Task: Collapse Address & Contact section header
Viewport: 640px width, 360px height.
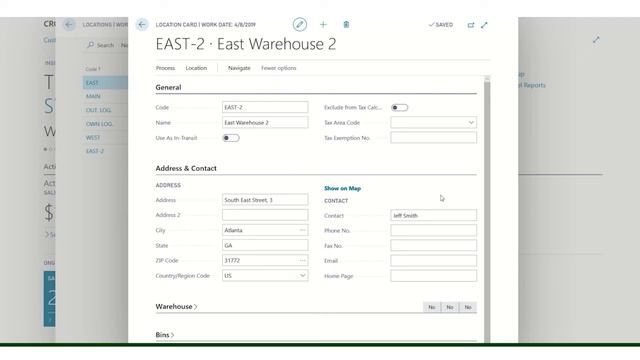Action: (186, 168)
